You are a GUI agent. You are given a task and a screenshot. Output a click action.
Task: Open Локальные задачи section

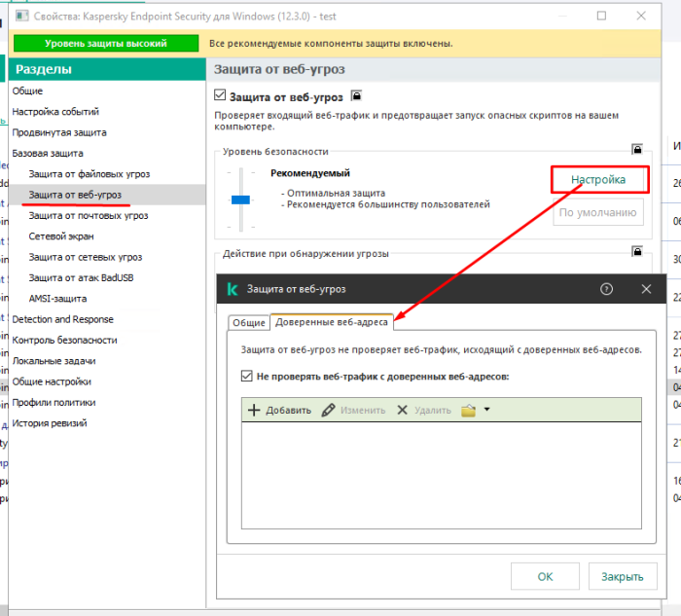point(54,361)
